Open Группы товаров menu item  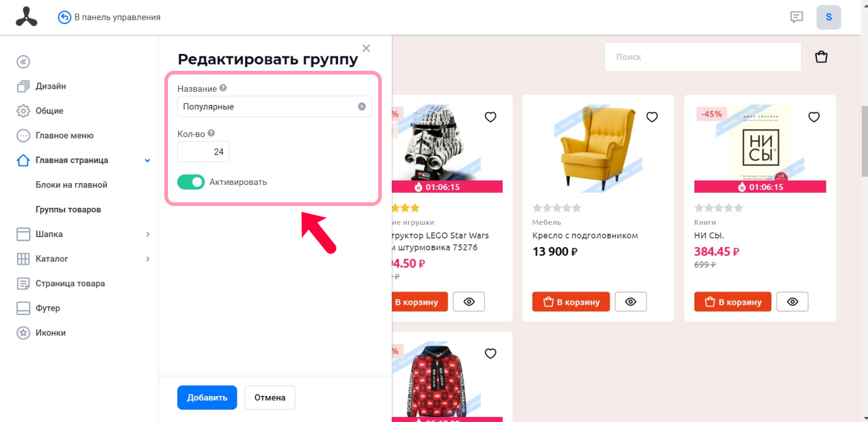point(68,210)
